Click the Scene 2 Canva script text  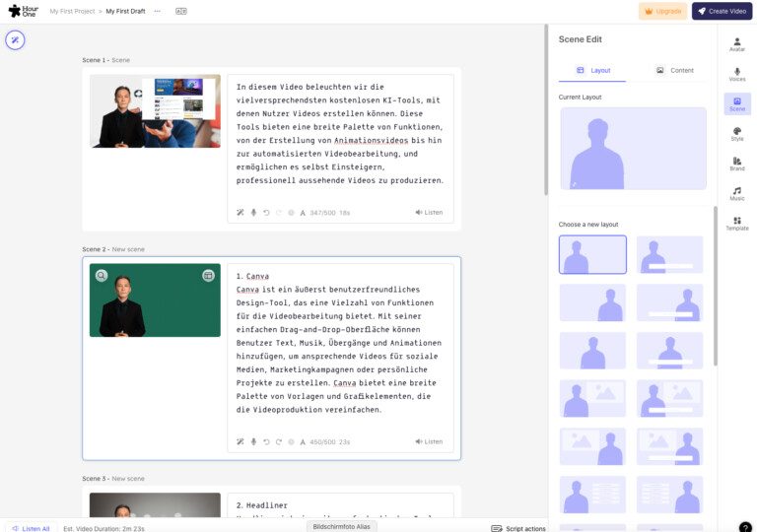(x=340, y=343)
